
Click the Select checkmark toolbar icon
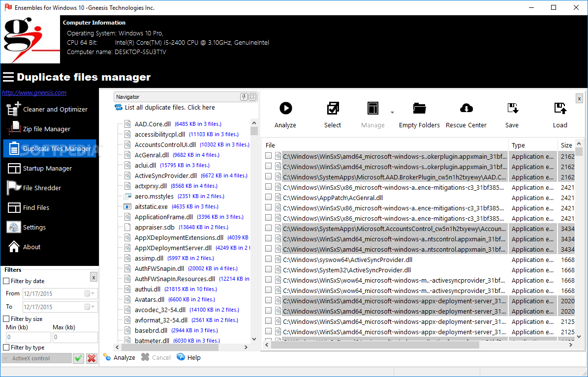333,108
